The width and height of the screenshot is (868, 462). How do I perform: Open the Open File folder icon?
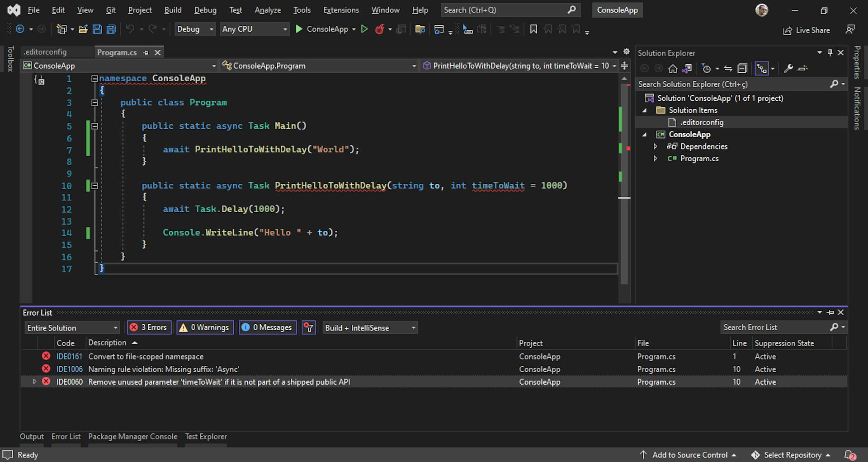pyautogui.click(x=83, y=29)
